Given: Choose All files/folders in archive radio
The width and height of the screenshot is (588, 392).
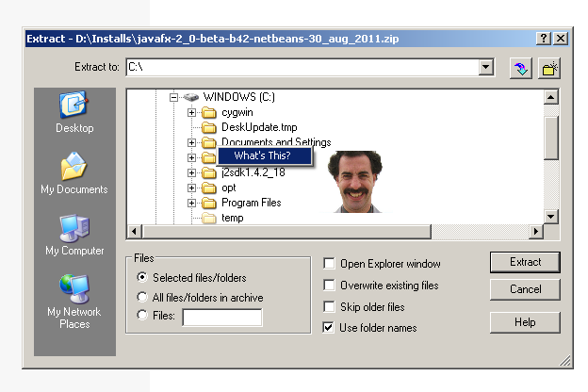Looking at the screenshot, I should pyautogui.click(x=142, y=298).
